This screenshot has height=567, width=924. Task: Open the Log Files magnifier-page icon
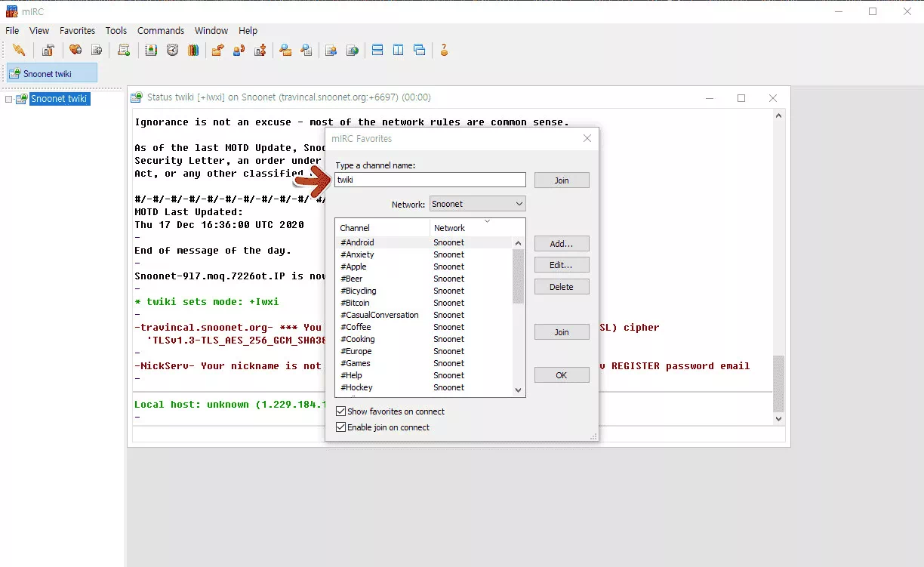click(x=306, y=51)
